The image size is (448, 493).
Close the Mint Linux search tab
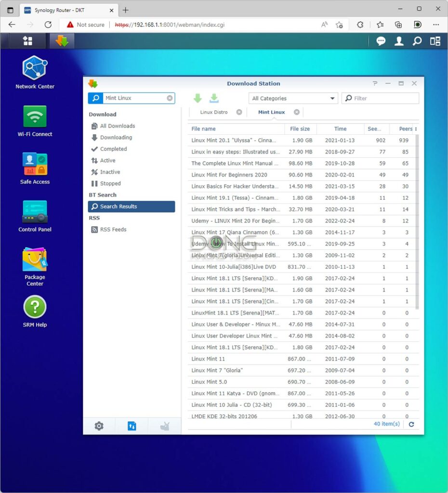tap(296, 112)
